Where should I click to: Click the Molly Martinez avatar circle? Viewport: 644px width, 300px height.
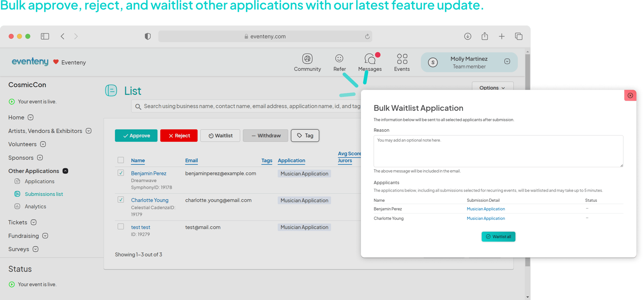pos(433,62)
